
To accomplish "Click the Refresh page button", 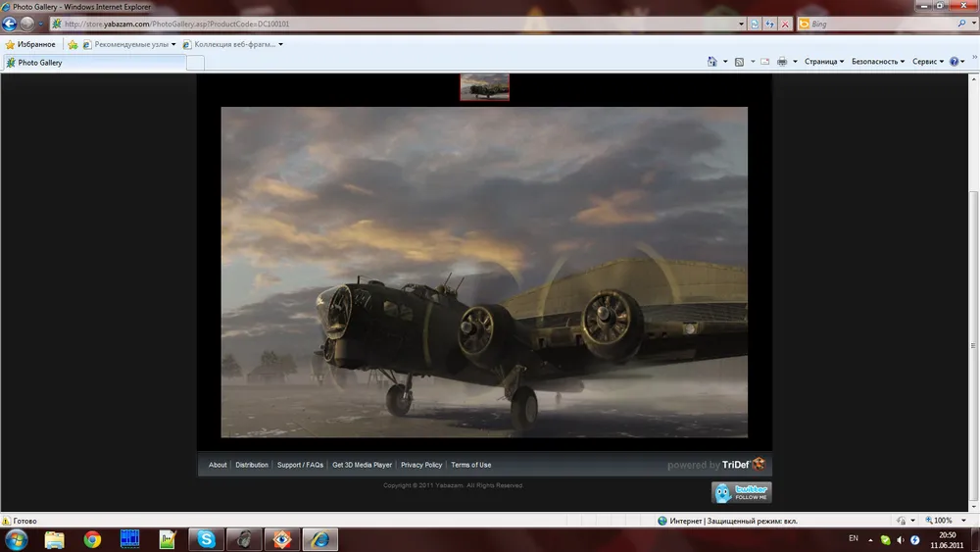I will tap(770, 24).
